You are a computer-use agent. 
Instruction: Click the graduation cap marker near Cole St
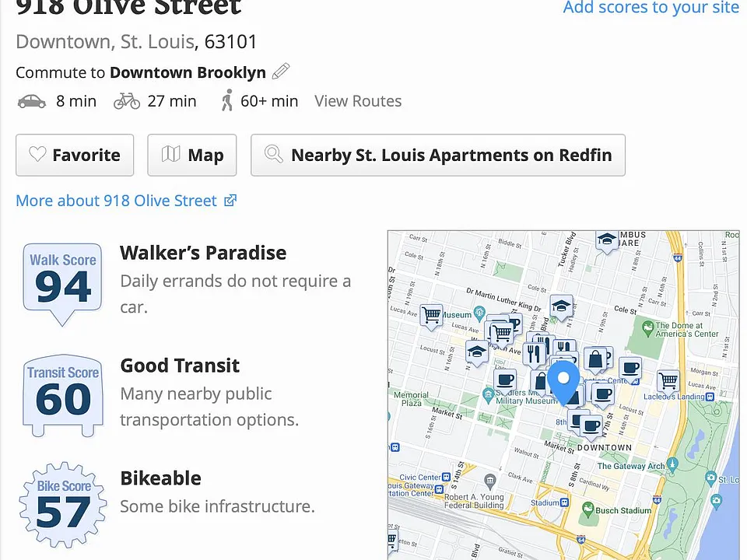pos(561,307)
